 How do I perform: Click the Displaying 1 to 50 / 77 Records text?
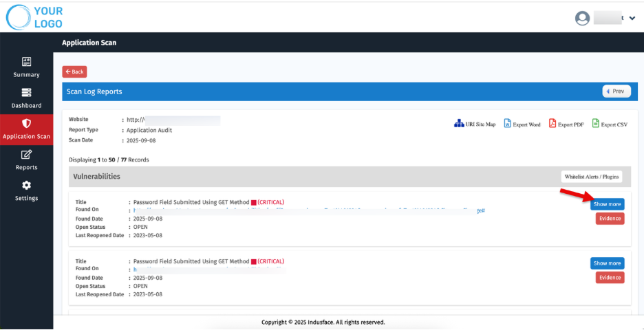pyautogui.click(x=109, y=159)
